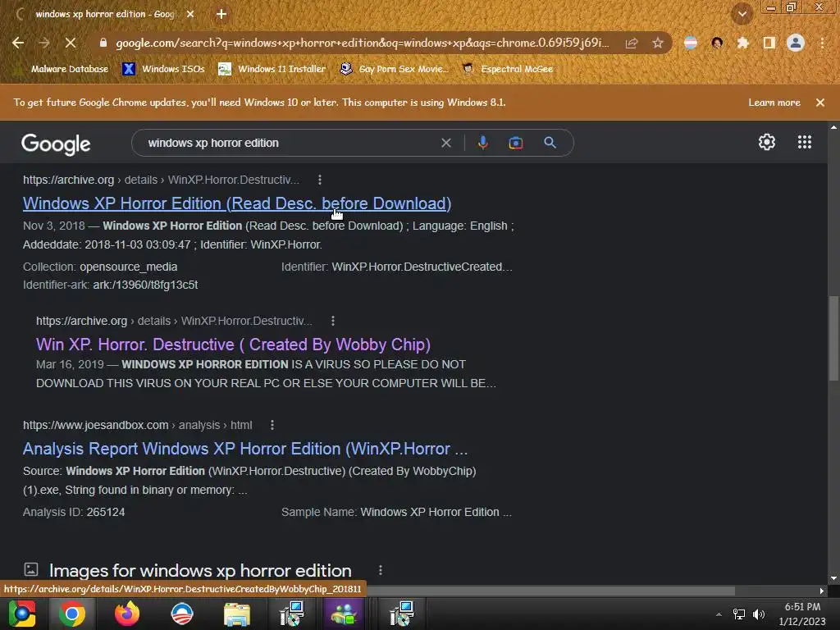Open options menu for first archive.org result

click(320, 180)
